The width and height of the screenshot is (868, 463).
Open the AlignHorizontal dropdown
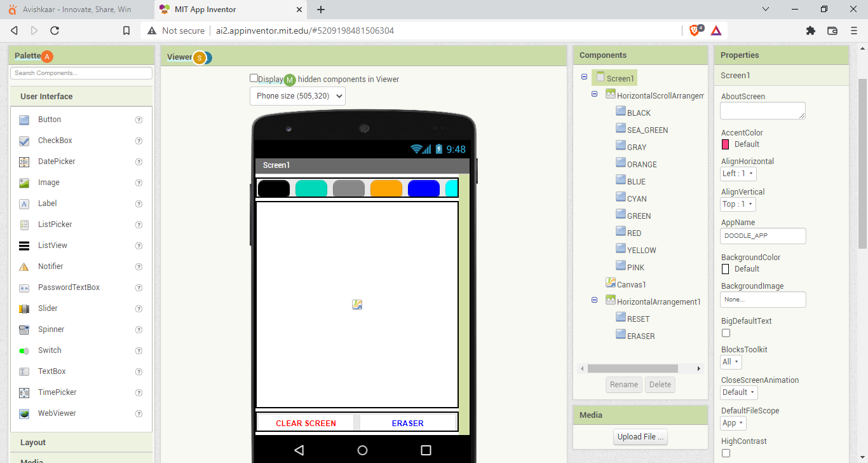pos(738,173)
